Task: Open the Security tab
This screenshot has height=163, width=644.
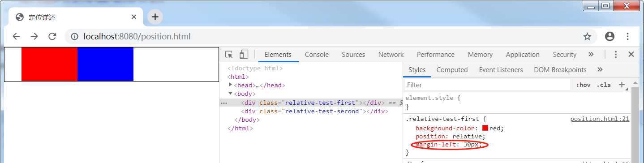Action: click(x=564, y=55)
